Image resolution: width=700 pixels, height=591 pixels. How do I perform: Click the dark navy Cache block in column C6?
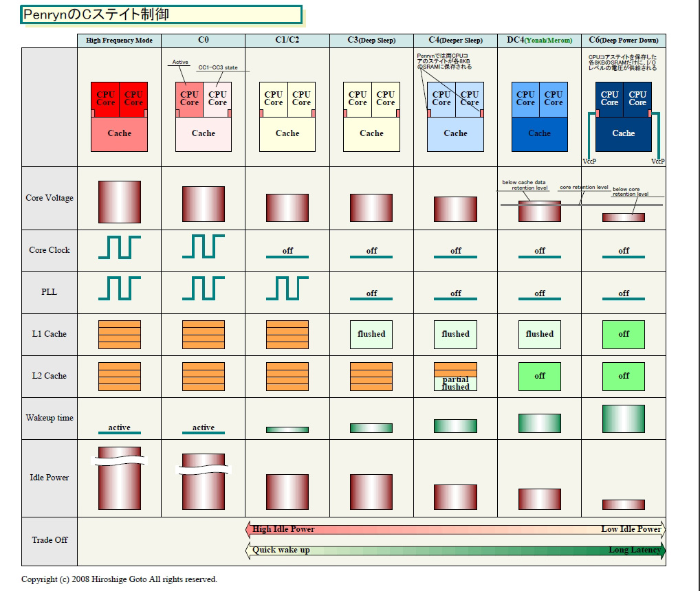[623, 134]
